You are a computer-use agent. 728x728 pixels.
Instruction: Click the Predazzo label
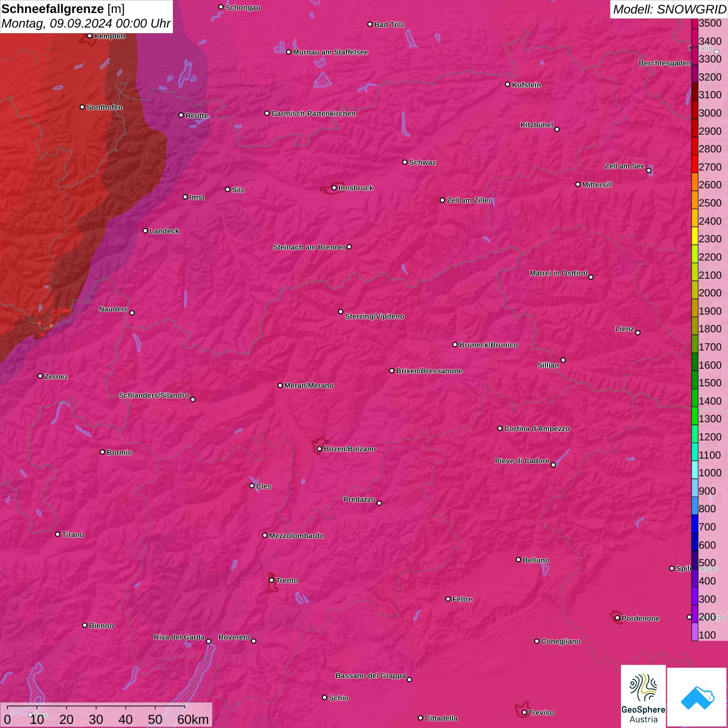point(359,499)
